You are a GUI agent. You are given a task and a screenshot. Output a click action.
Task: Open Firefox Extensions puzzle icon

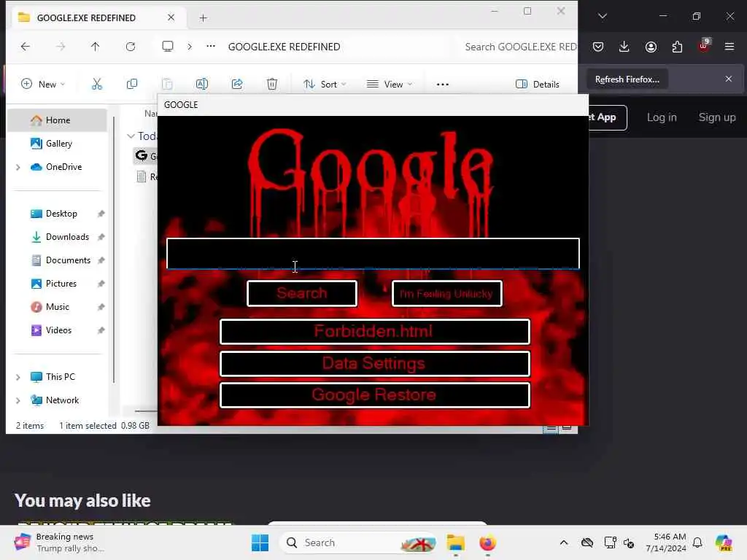[x=677, y=47]
